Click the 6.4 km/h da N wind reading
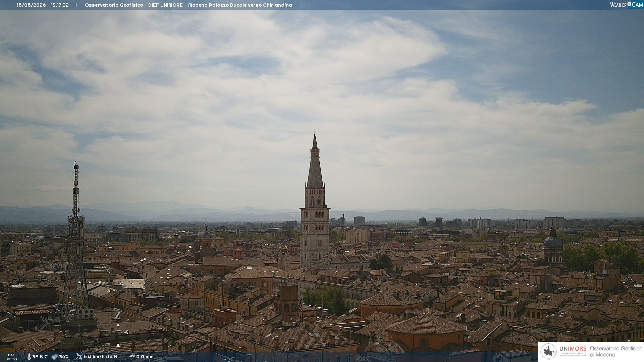This screenshot has width=644, height=362. [x=101, y=357]
